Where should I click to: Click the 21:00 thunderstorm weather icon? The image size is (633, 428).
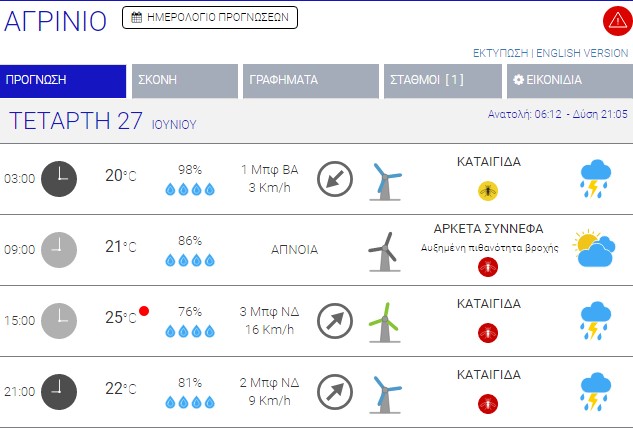pyautogui.click(x=596, y=391)
